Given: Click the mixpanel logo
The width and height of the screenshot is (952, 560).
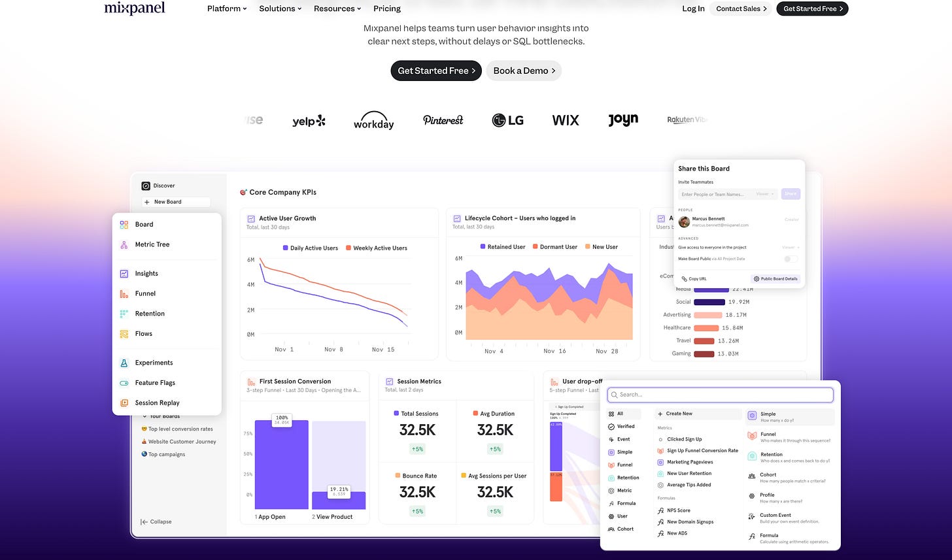Looking at the screenshot, I should [x=135, y=8].
